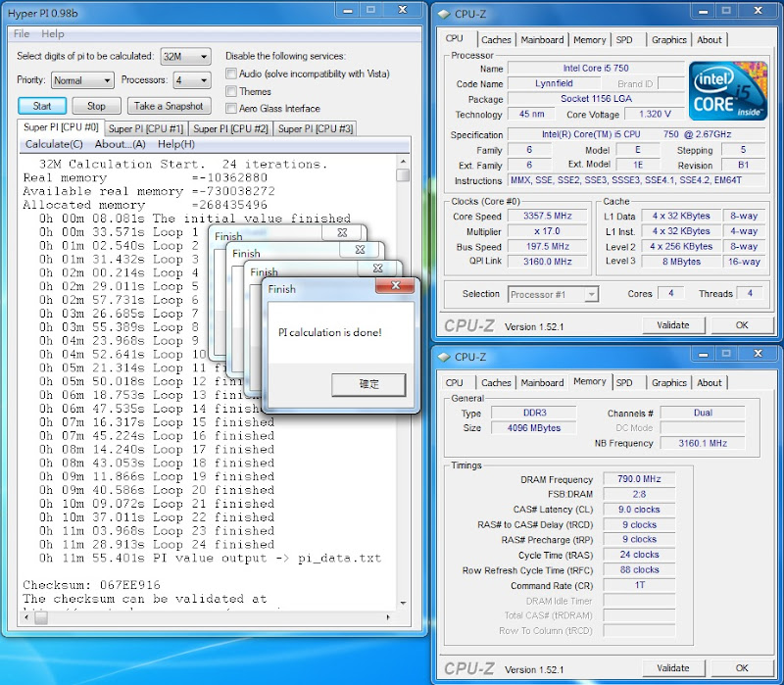This screenshot has height=685, width=784.
Task: Open About tab in lower CPU-Z window
Action: (x=709, y=383)
